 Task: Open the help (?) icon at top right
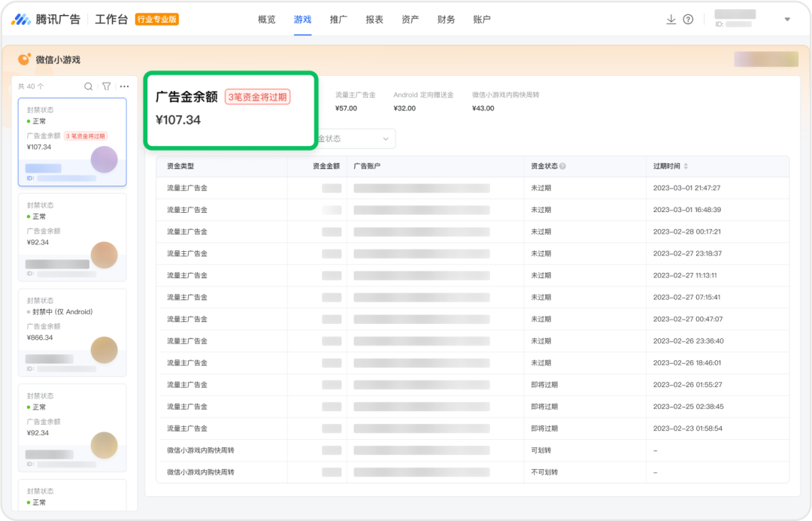(689, 19)
